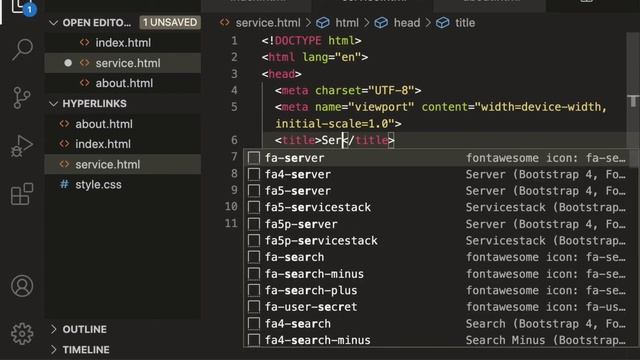The image size is (640, 360).
Task: Collapse the Open Editors section
Action: pyautogui.click(x=53, y=23)
